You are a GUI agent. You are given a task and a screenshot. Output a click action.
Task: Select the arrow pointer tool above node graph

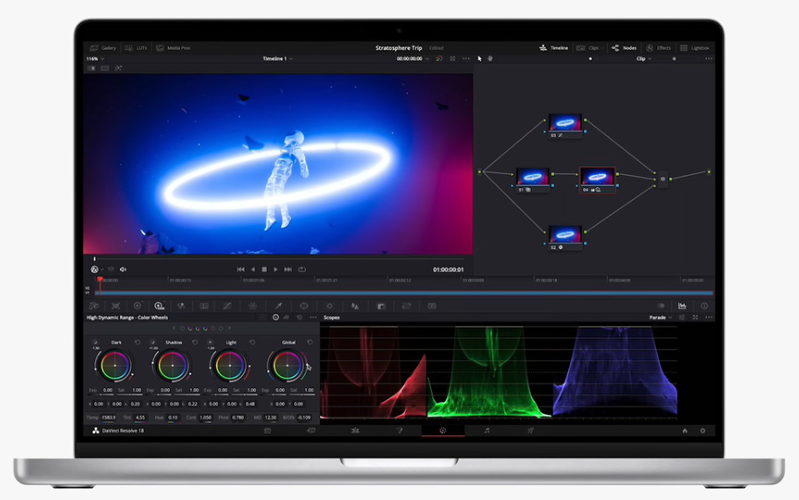pyautogui.click(x=480, y=59)
